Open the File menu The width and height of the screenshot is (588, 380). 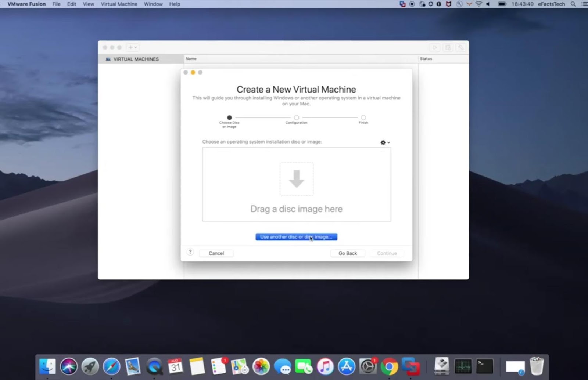tap(56, 4)
